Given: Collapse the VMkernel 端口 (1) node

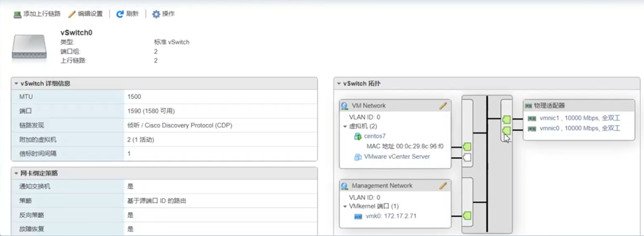Looking at the screenshot, I should click(x=345, y=206).
